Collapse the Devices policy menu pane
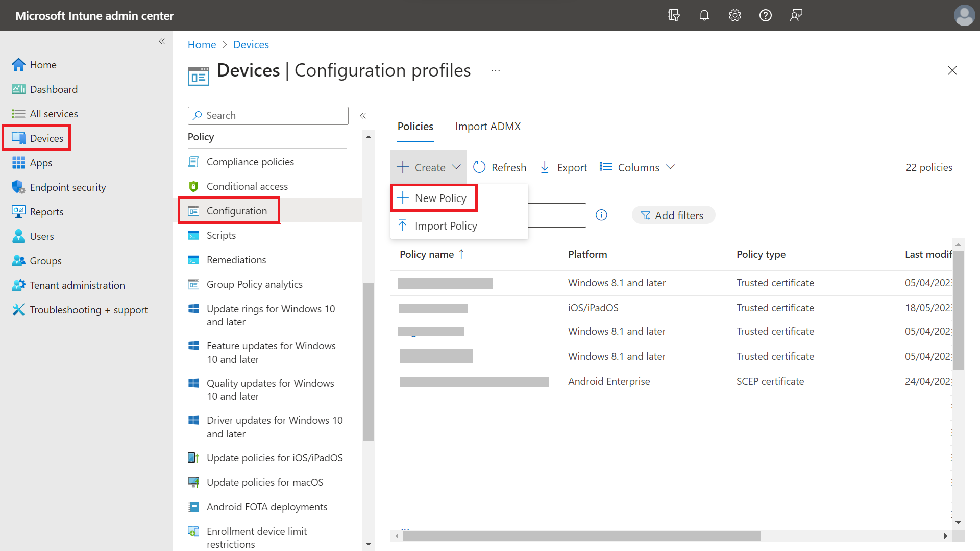The image size is (980, 551). point(363,116)
